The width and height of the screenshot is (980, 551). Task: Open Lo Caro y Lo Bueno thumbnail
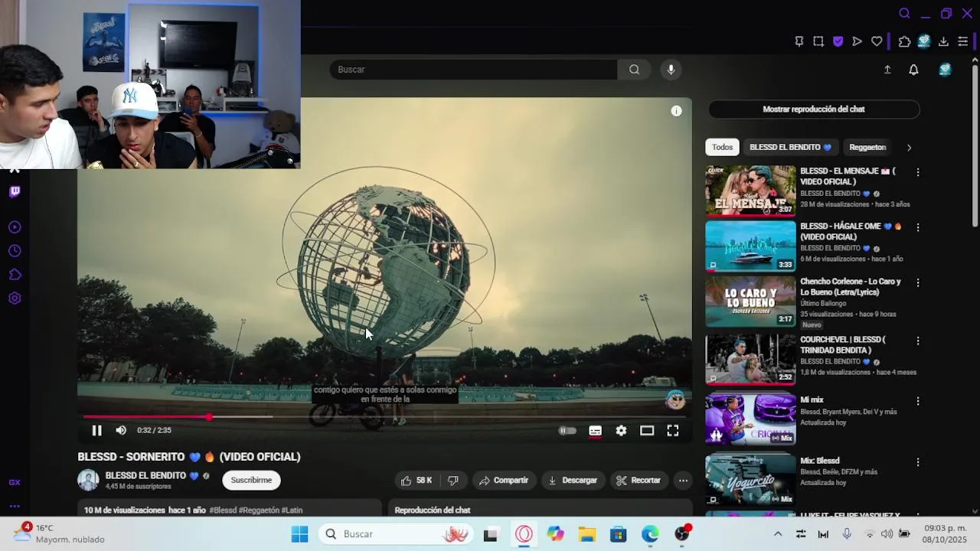coord(750,301)
